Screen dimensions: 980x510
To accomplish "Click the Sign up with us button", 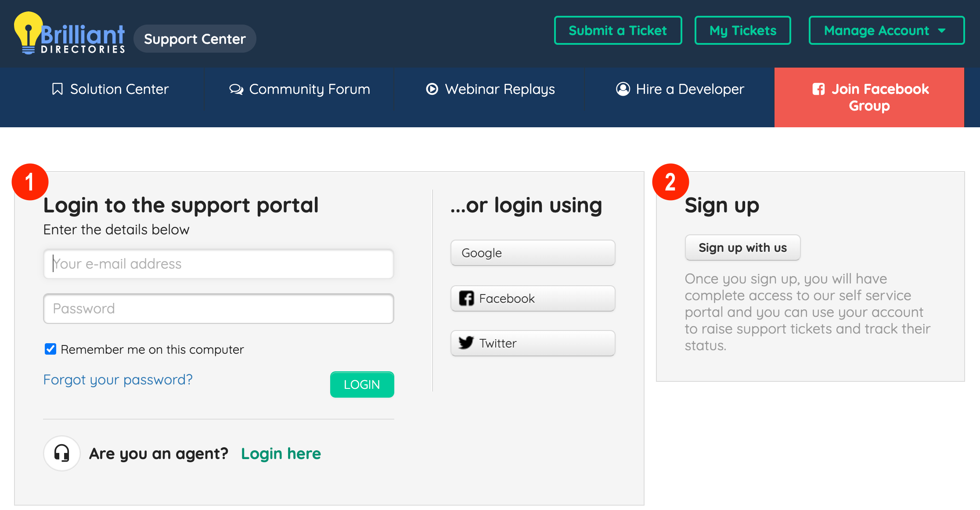I will point(742,248).
